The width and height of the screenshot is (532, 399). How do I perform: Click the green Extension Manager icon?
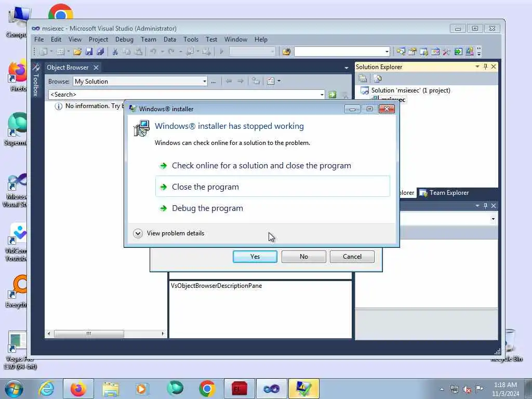point(458,51)
